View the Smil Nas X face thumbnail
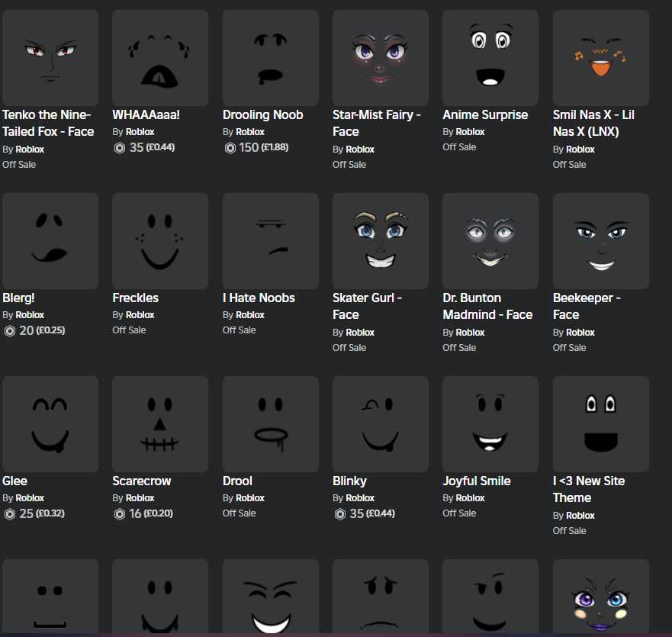 601,58
